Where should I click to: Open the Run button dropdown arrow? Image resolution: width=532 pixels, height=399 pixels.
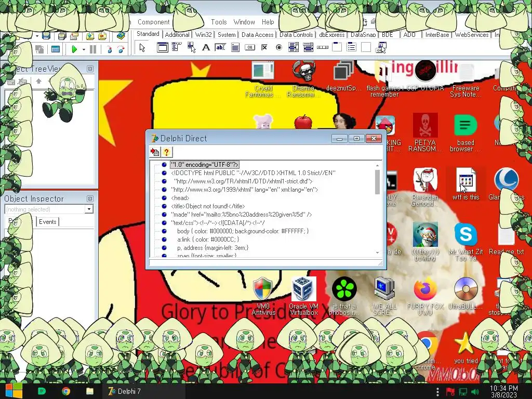pyautogui.click(x=84, y=49)
